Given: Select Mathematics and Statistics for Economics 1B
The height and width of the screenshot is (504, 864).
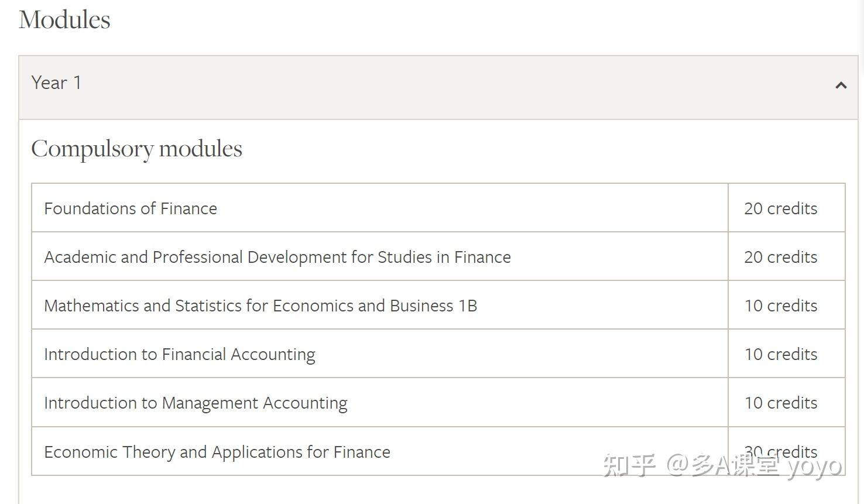Looking at the screenshot, I should [260, 306].
